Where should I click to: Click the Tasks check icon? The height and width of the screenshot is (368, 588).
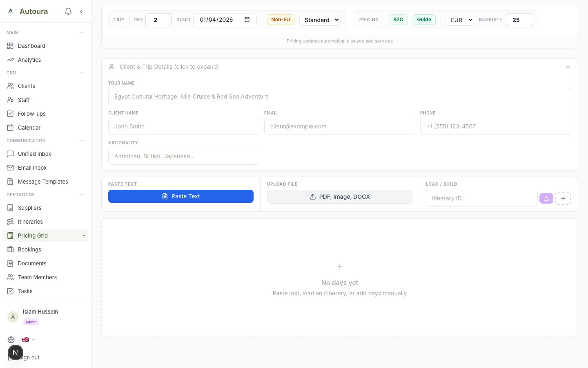[x=10, y=291]
